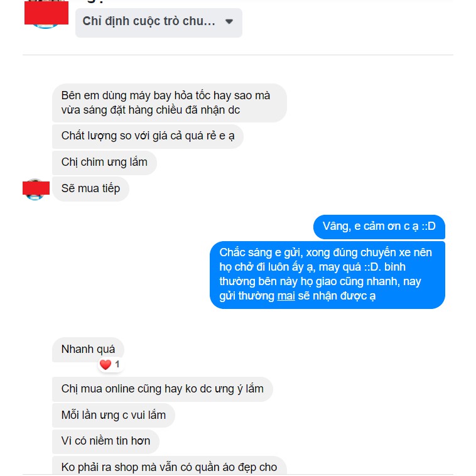Click blue message starting 'Chắc sáng e gửi'

pyautogui.click(x=327, y=274)
